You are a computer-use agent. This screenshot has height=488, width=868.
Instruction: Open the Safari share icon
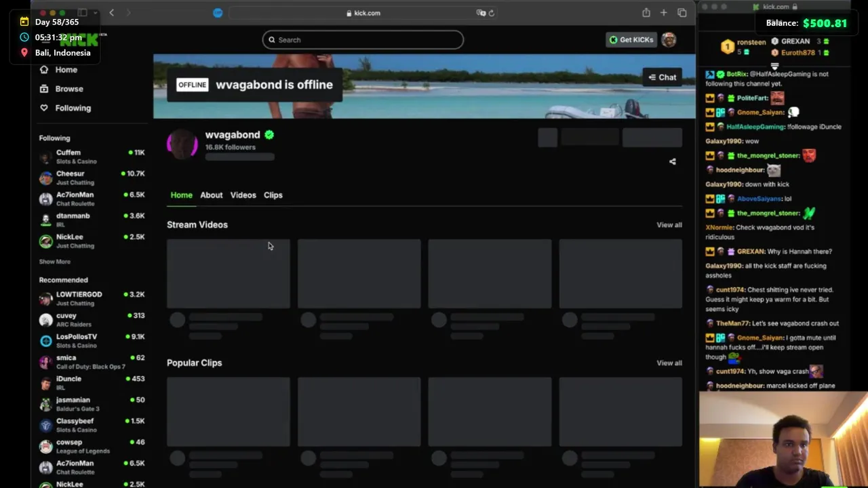646,13
